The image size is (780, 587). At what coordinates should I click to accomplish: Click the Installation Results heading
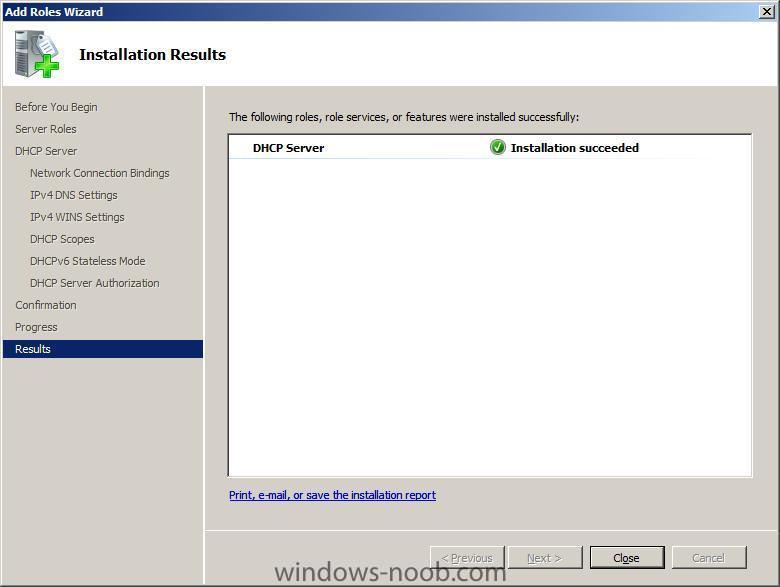tap(153, 54)
